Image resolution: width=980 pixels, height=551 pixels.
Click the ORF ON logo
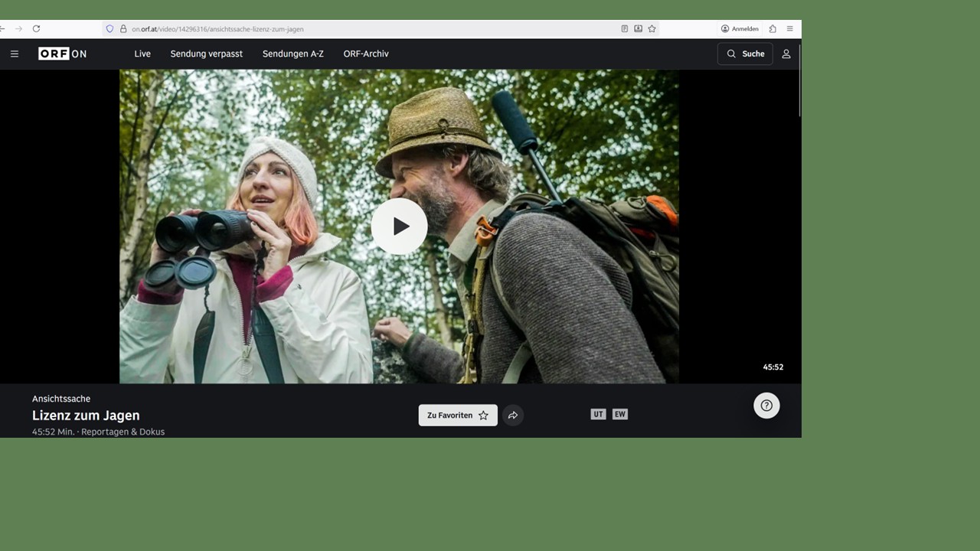[62, 54]
